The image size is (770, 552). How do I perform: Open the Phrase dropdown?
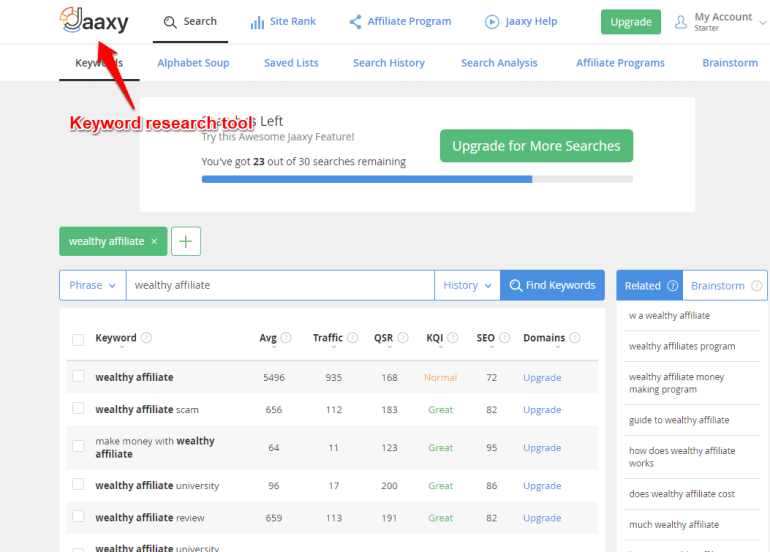point(93,285)
